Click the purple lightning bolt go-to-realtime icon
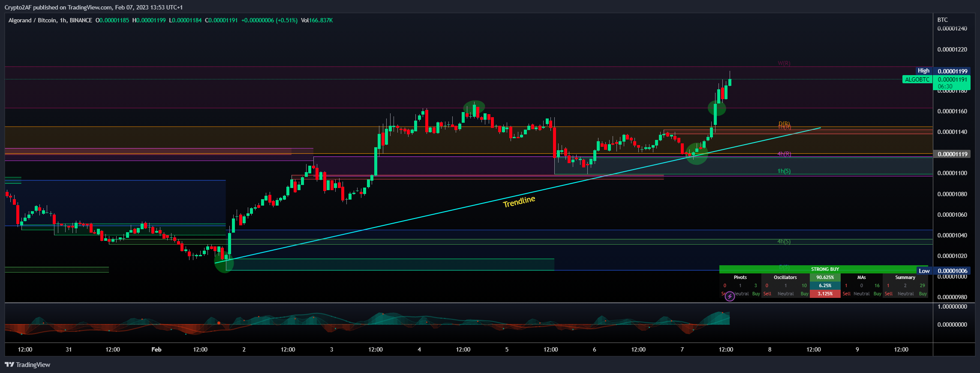Viewport: 980px width, 373px height. tap(730, 296)
